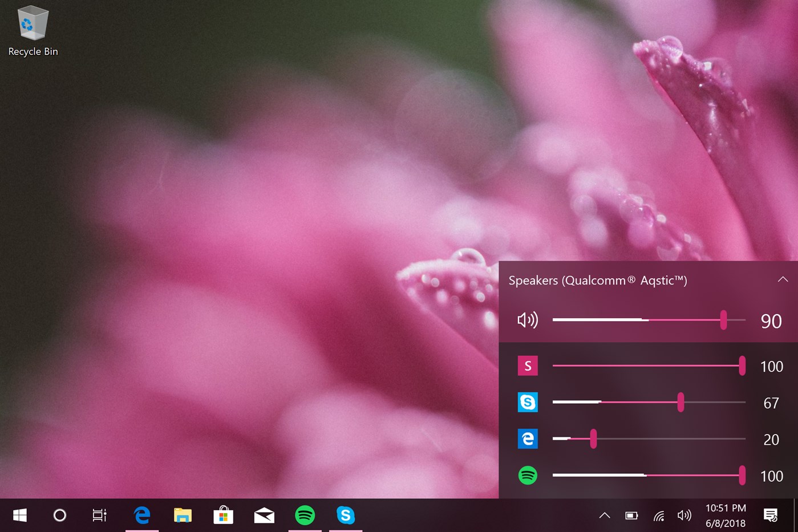
Task: Open the Mail app on taskbar
Action: pos(264,515)
